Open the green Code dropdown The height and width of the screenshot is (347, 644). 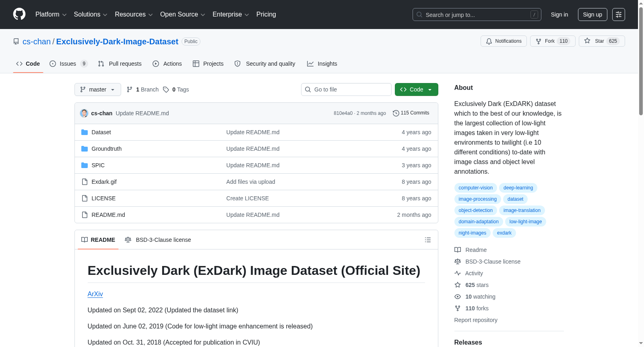(x=417, y=89)
